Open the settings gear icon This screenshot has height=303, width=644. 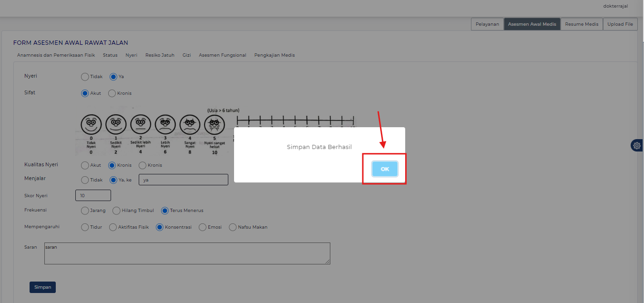pos(637,145)
